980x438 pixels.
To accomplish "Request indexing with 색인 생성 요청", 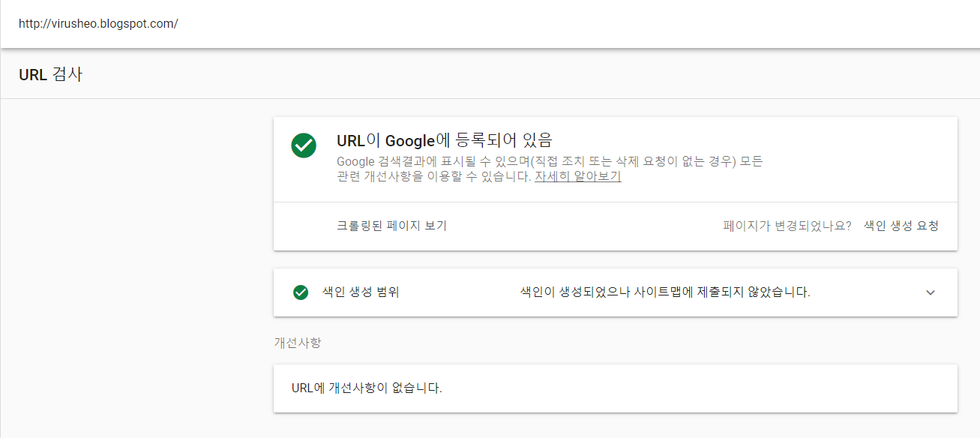I will click(x=901, y=226).
